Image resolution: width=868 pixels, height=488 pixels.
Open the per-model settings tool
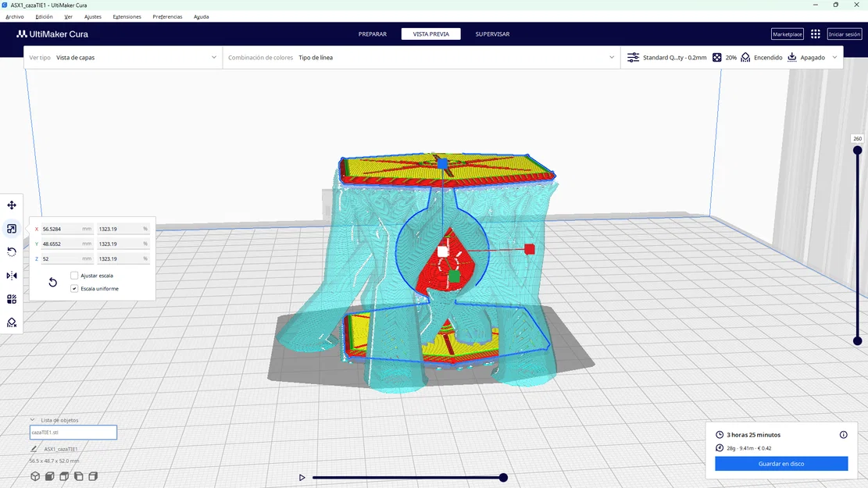click(x=11, y=298)
